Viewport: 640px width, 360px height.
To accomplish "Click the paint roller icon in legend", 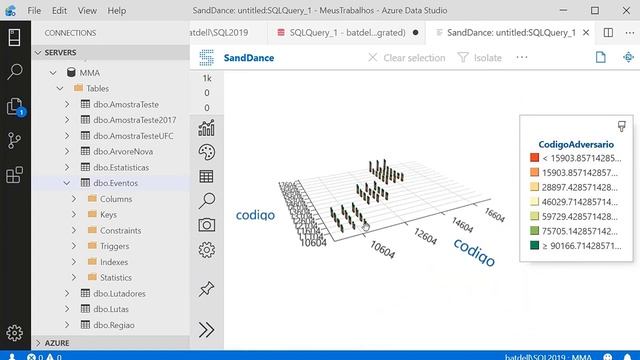I will pyautogui.click(x=621, y=127).
